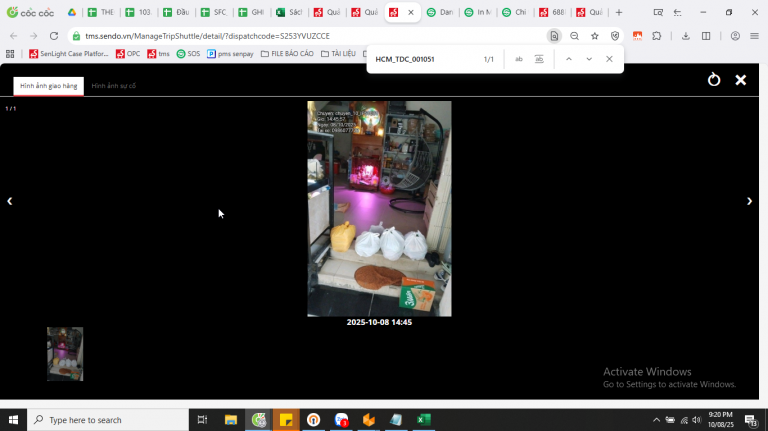Go forward to next page
The width and height of the screenshot is (768, 431).
[x=33, y=36]
